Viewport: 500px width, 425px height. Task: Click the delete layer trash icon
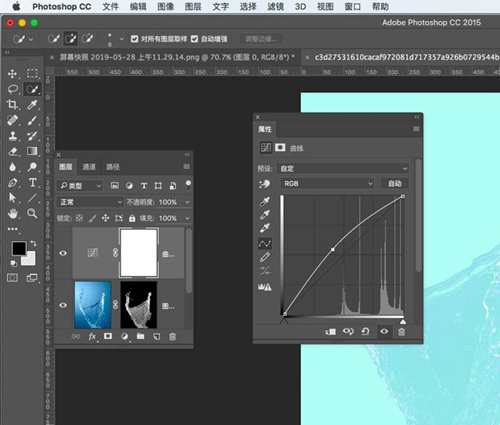pyautogui.click(x=172, y=337)
